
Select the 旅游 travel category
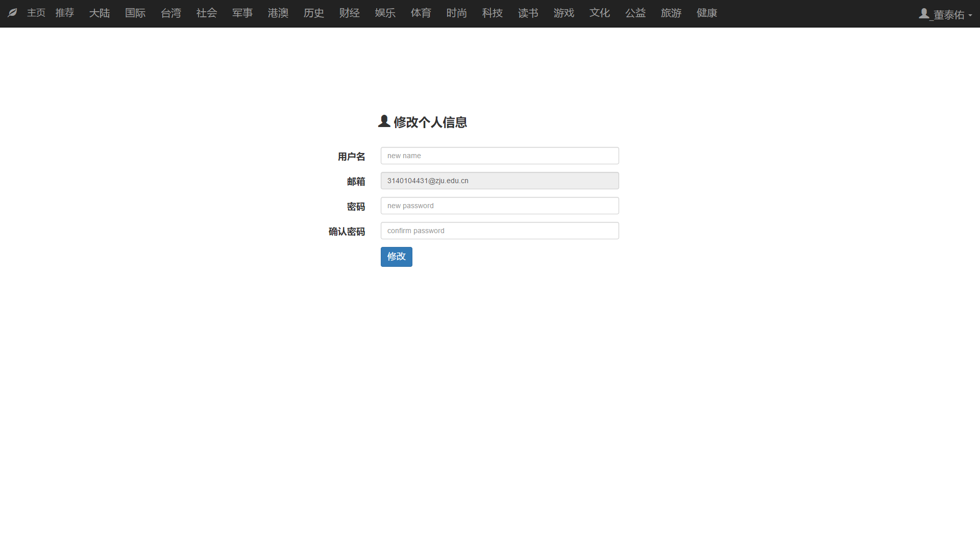[671, 13]
